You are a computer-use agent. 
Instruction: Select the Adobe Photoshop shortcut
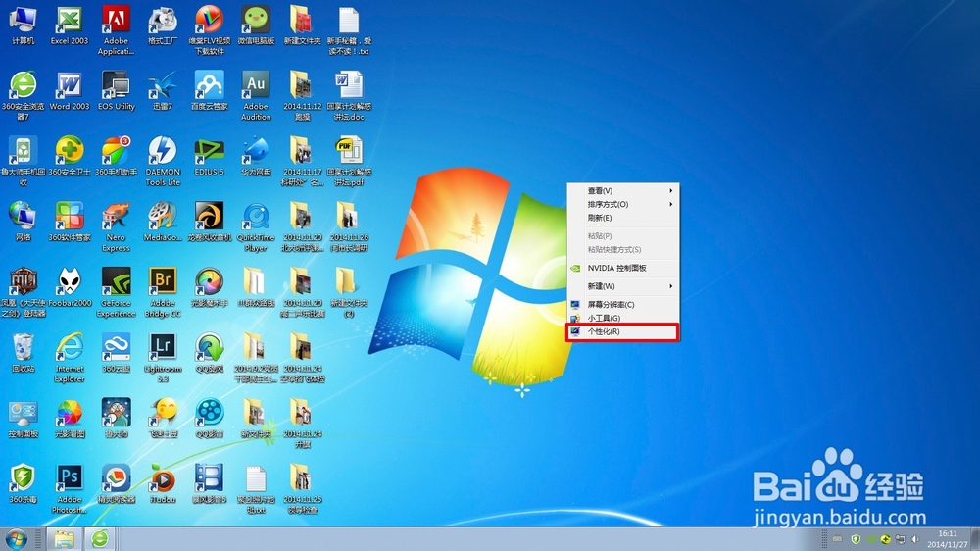tap(70, 489)
